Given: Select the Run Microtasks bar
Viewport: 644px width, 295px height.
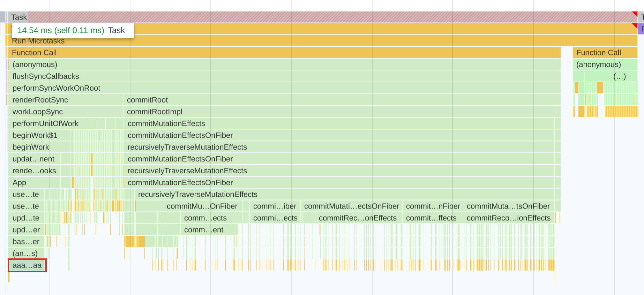Looking at the screenshot, I should pyautogui.click(x=314, y=41).
